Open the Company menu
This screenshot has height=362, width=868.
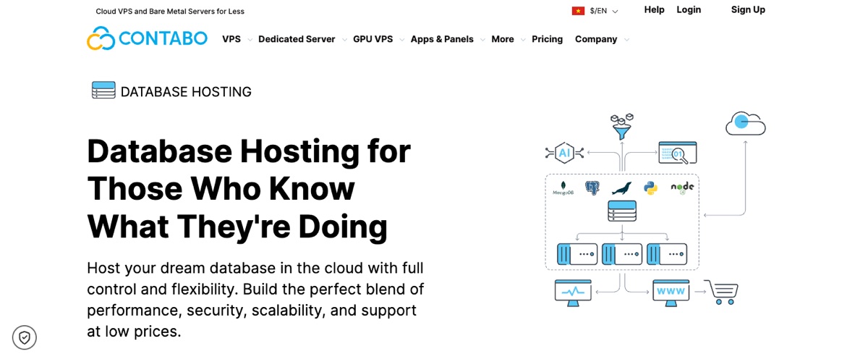[x=596, y=39]
